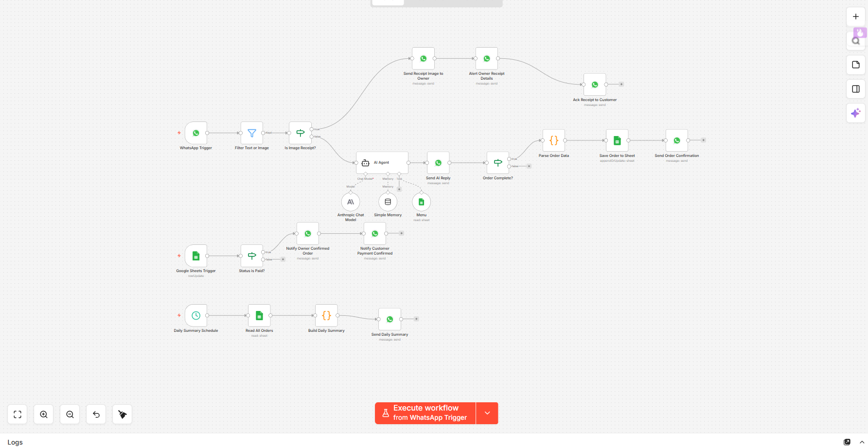Open the Read All Orders node

tap(259, 315)
